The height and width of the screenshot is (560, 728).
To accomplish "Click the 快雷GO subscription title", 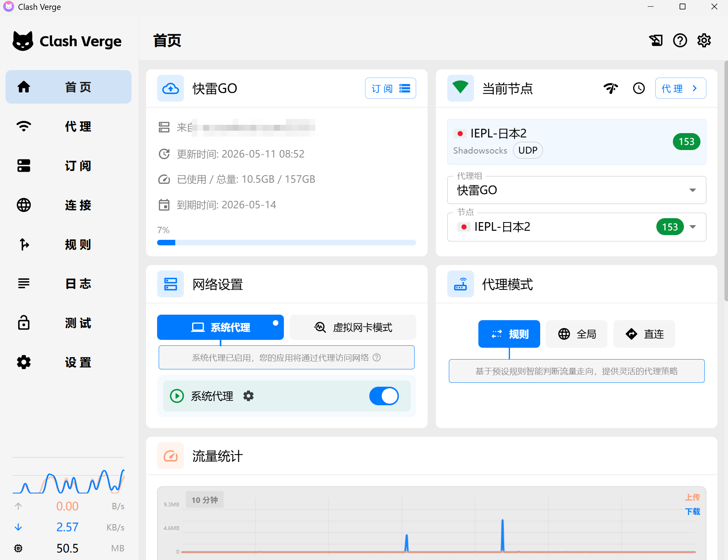I will (x=215, y=88).
